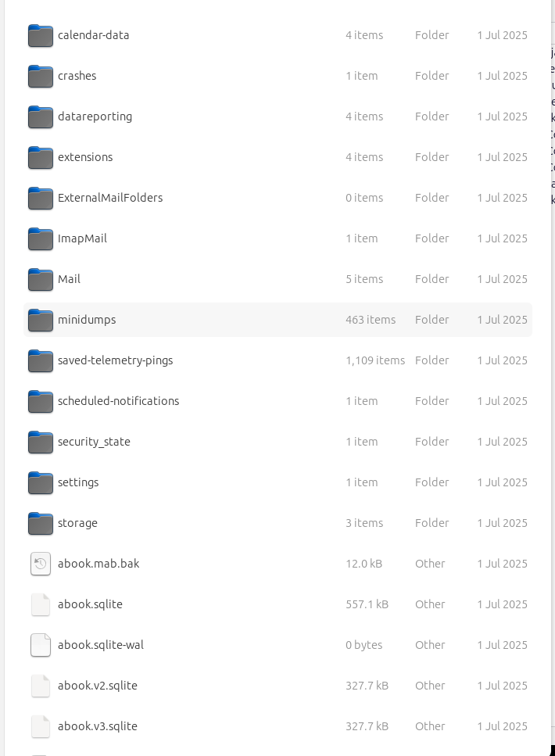Click abook.v2.sqlite file name

tap(98, 686)
